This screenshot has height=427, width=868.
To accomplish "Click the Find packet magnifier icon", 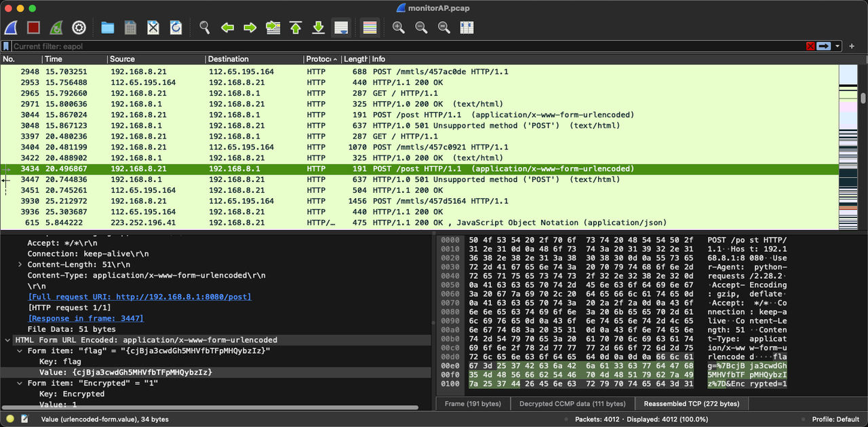I will coord(204,28).
